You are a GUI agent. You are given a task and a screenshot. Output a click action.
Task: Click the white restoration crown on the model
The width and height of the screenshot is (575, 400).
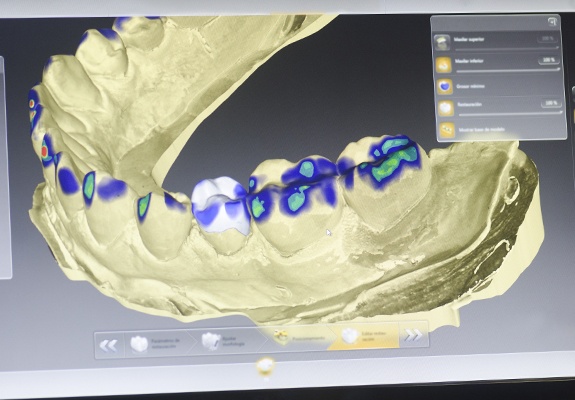click(x=221, y=205)
